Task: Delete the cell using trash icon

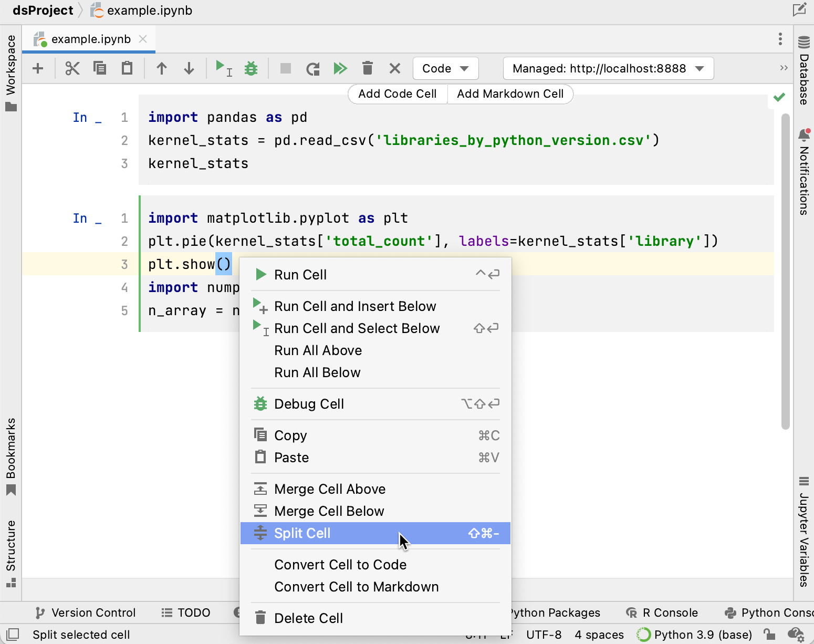Action: click(368, 68)
